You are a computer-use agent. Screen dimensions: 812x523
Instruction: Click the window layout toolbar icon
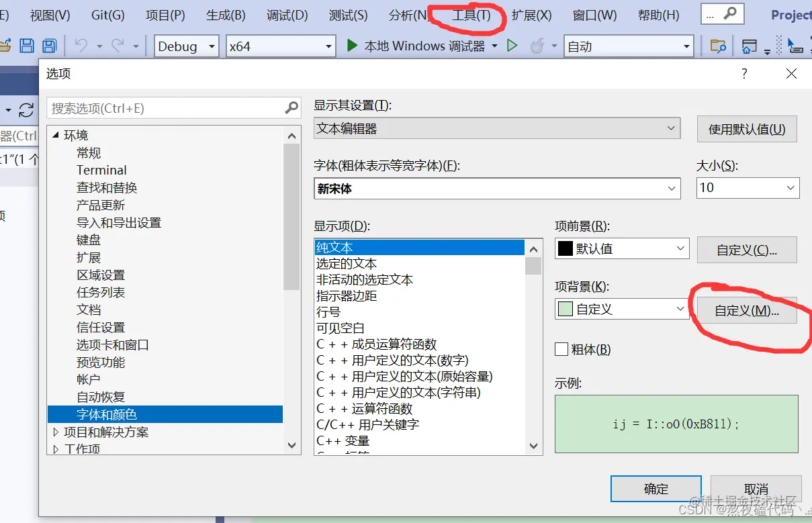tap(750, 46)
